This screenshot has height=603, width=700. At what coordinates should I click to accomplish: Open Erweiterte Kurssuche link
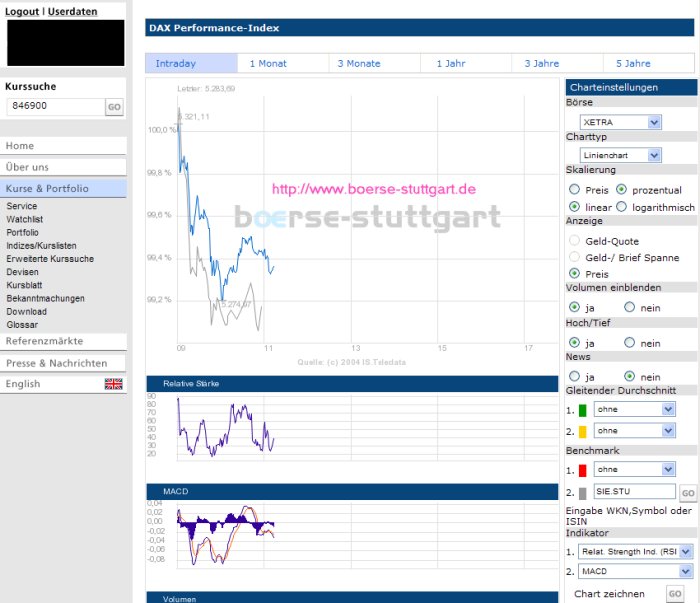pyautogui.click(x=50, y=259)
